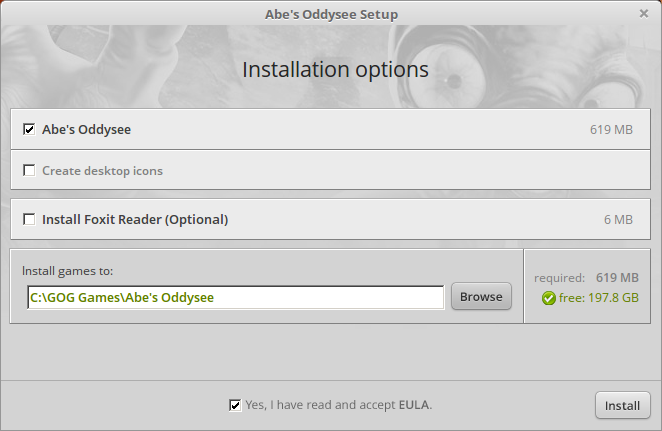Click the 'required:' label
The image size is (662, 431).
point(559,278)
